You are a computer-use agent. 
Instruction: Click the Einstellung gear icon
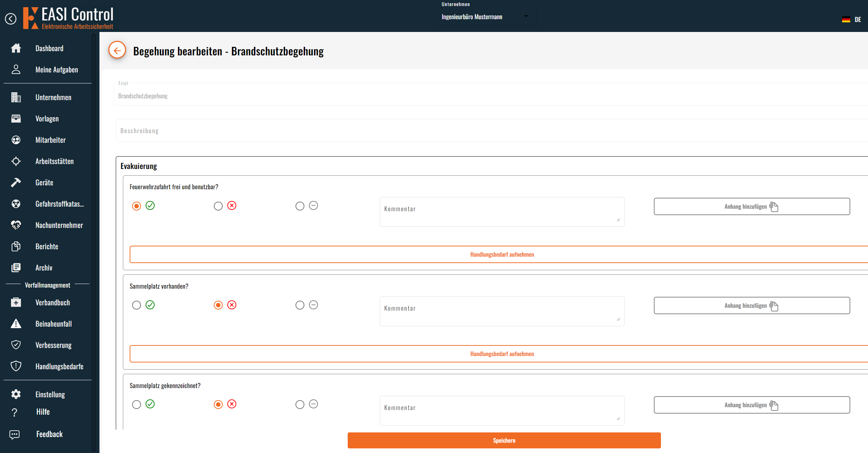[16, 394]
